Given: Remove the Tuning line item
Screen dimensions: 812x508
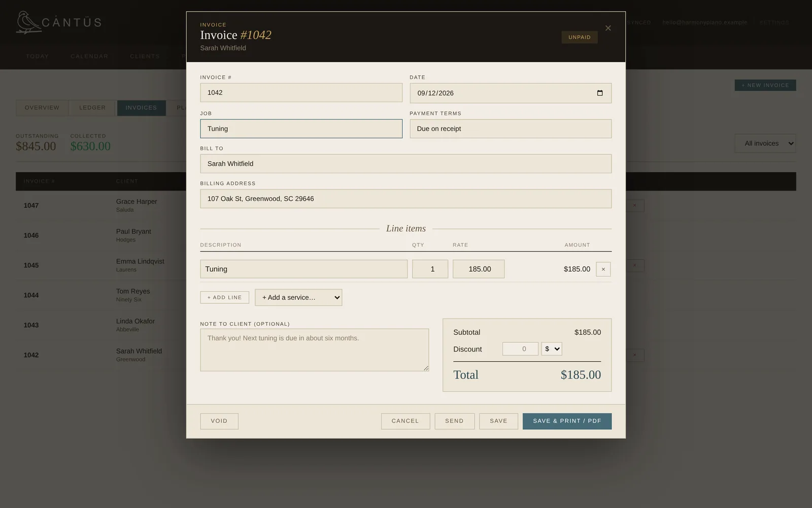Looking at the screenshot, I should click(x=603, y=269).
